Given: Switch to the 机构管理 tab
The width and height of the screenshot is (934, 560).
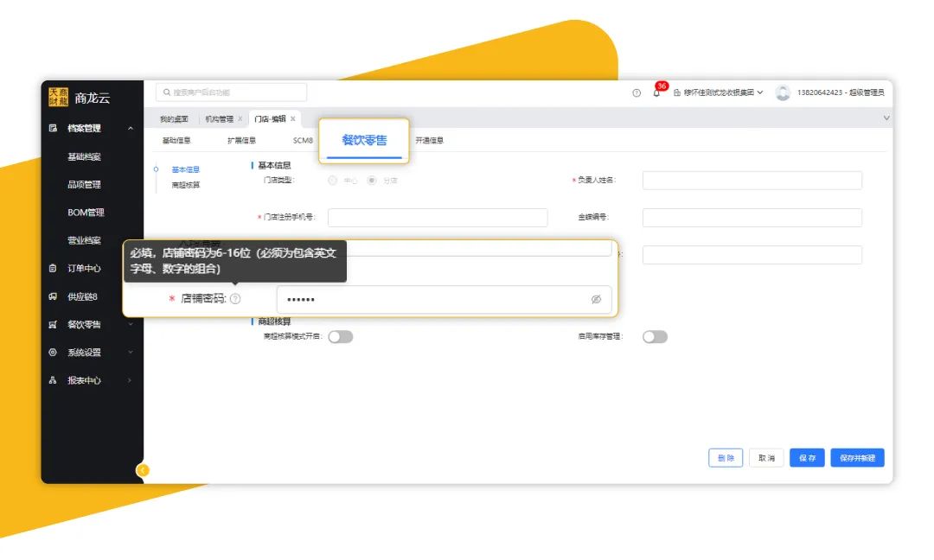Looking at the screenshot, I should [x=219, y=119].
